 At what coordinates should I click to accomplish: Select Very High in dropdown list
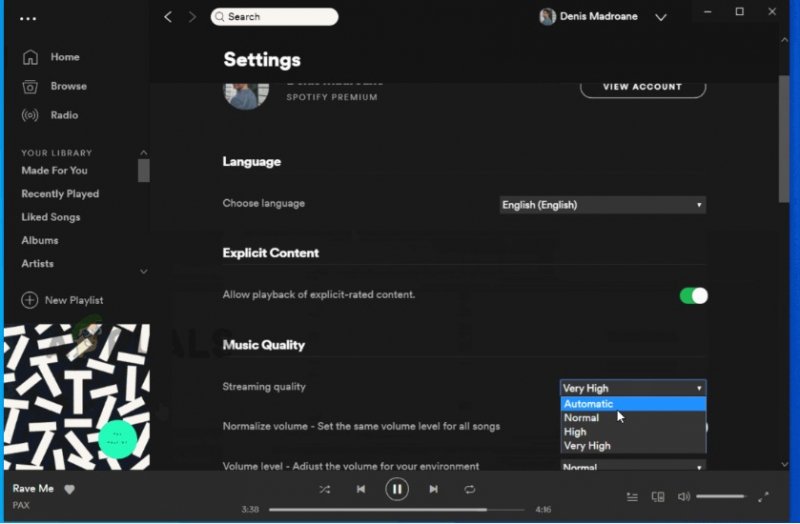click(633, 446)
